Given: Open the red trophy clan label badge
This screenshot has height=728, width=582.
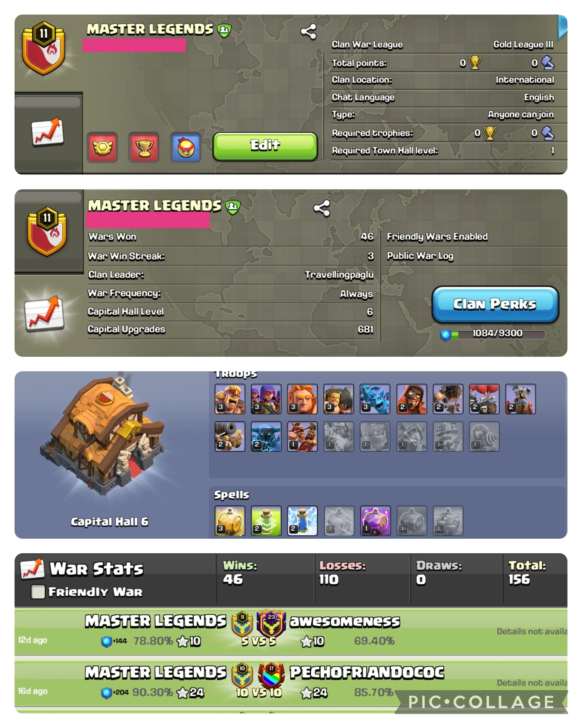Looking at the screenshot, I should click(x=144, y=148).
